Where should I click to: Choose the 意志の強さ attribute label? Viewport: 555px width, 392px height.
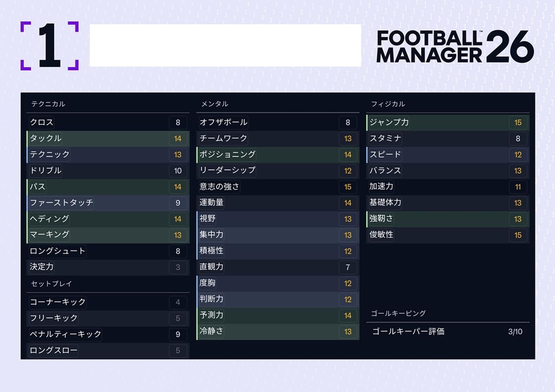click(x=219, y=187)
